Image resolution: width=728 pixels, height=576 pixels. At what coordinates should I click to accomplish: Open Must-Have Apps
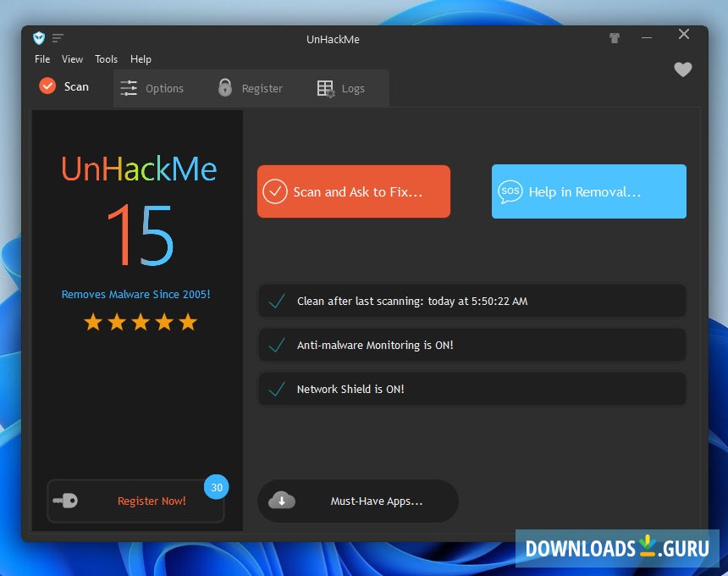click(358, 501)
